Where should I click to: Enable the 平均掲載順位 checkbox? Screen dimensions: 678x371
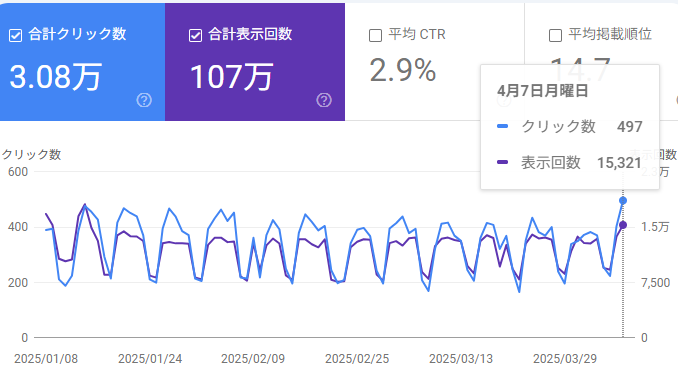pyautogui.click(x=555, y=35)
